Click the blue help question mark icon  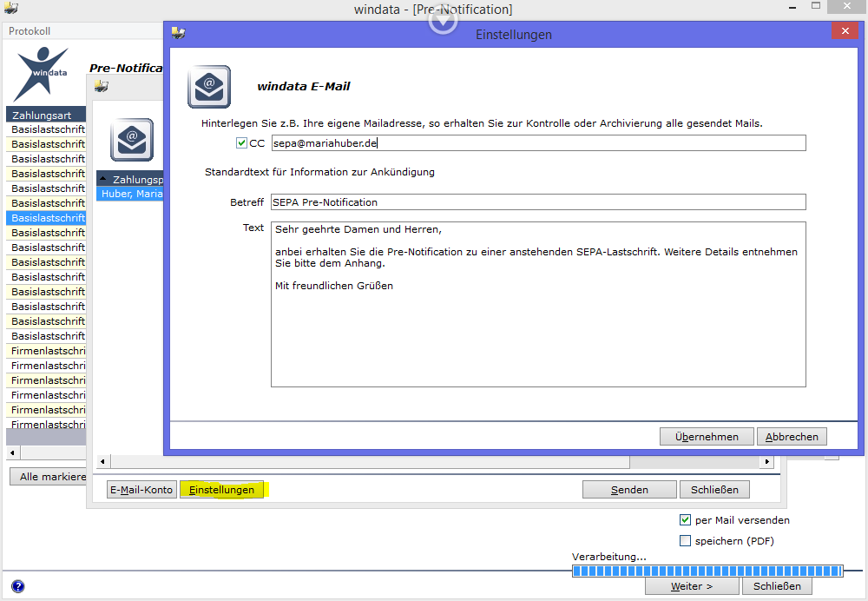[17, 586]
